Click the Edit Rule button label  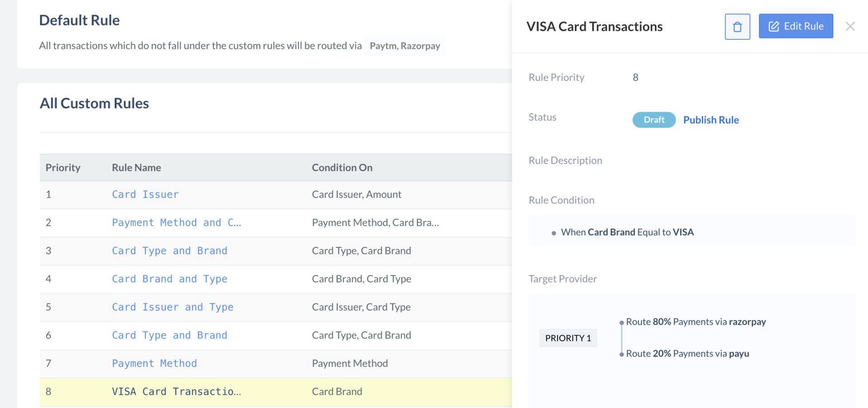tap(804, 26)
